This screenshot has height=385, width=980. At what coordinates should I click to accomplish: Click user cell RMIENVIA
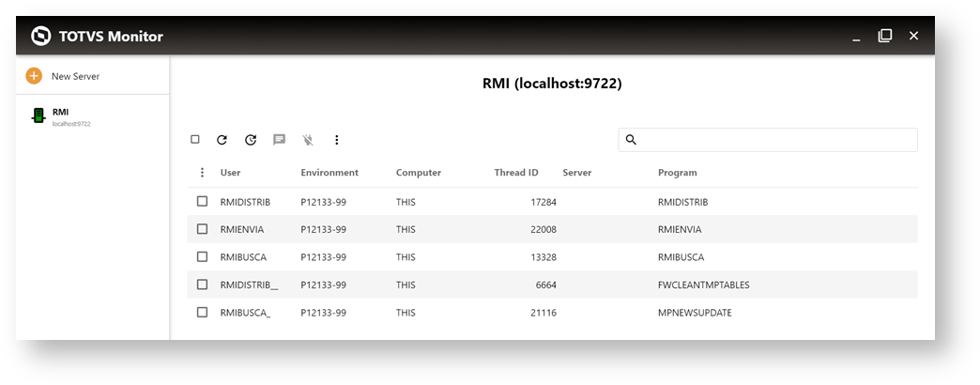242,229
